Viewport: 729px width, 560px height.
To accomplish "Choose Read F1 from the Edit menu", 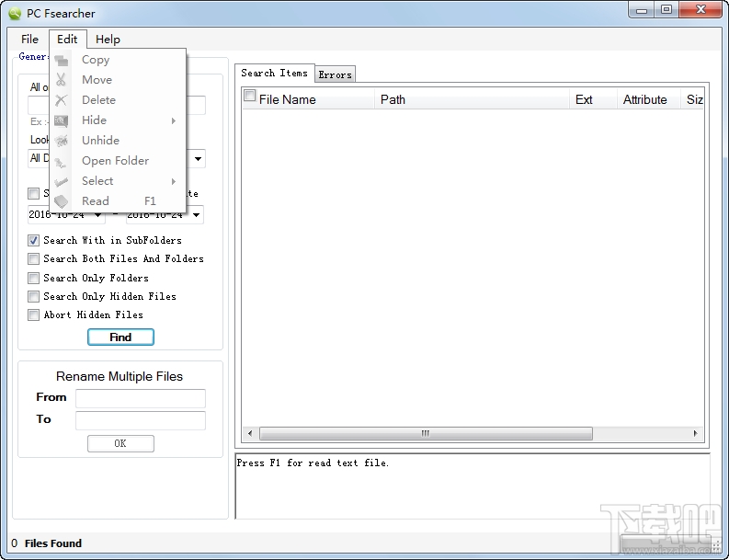I will coord(118,201).
